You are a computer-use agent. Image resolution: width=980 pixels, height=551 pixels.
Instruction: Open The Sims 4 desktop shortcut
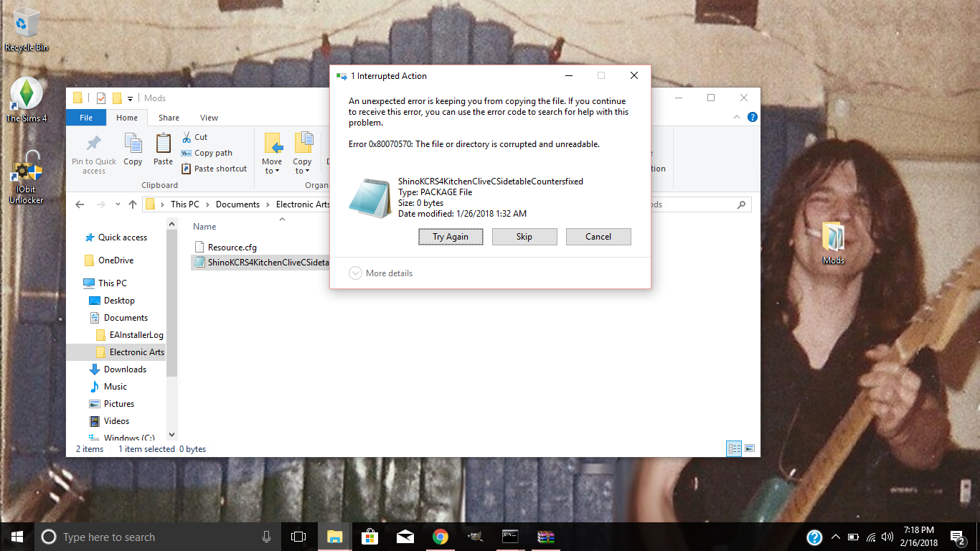27,100
